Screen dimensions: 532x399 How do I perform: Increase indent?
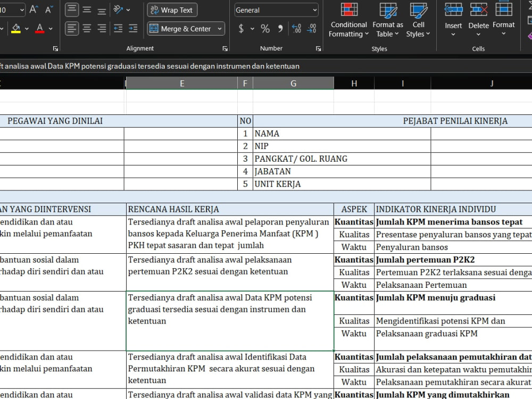(x=133, y=29)
